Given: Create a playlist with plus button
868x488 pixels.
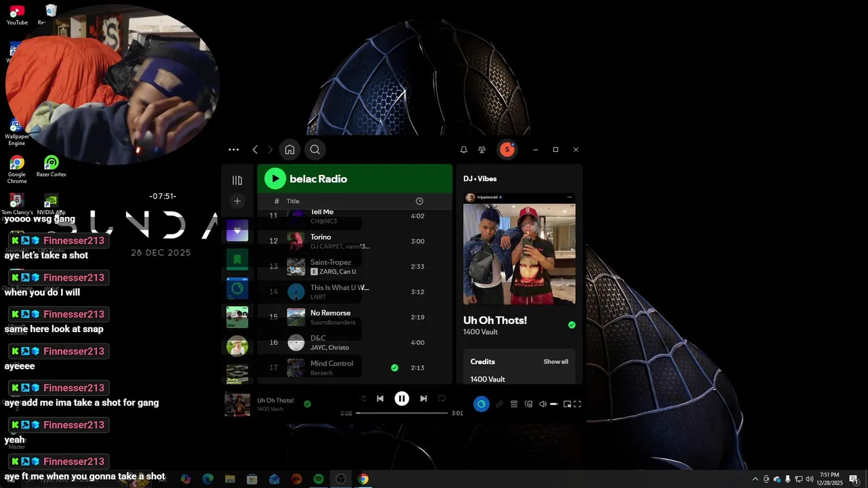Looking at the screenshot, I should click(237, 201).
